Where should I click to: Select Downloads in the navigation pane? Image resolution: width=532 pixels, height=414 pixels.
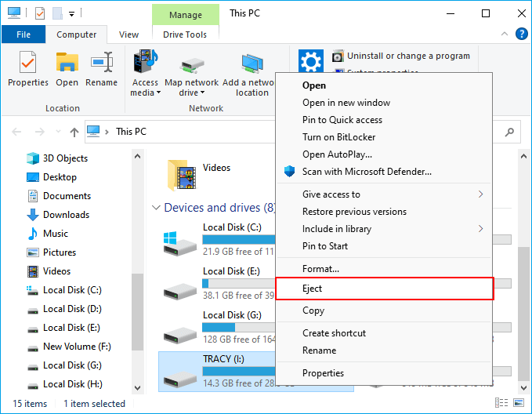pyautogui.click(x=66, y=215)
